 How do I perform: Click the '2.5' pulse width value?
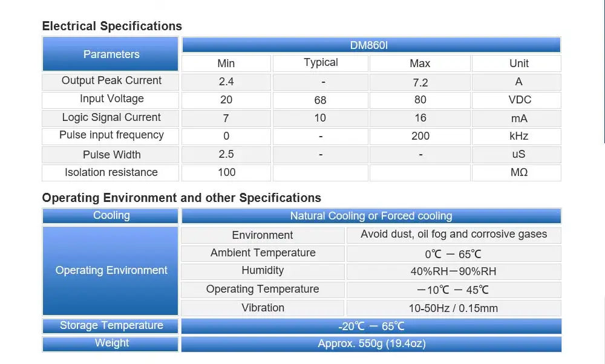pos(226,154)
